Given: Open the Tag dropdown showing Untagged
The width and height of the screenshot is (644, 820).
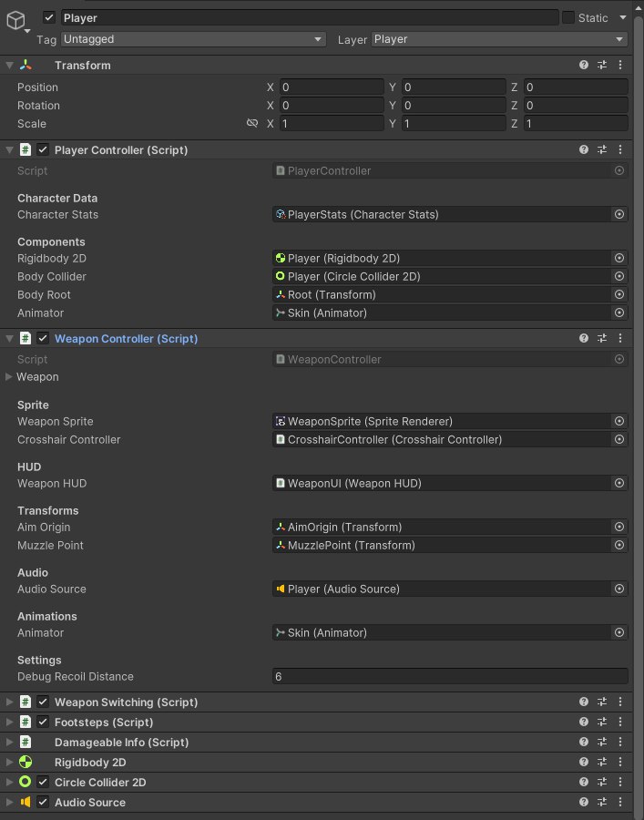Looking at the screenshot, I should pyautogui.click(x=193, y=39).
